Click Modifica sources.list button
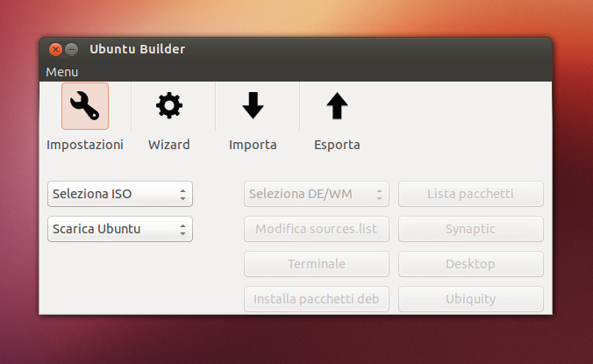This screenshot has height=364, width=593. (x=317, y=229)
